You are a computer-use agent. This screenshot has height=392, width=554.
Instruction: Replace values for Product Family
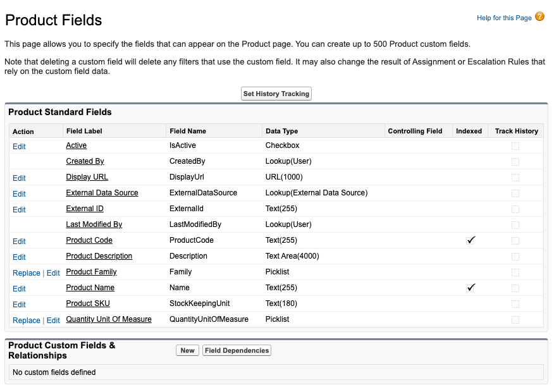point(26,273)
